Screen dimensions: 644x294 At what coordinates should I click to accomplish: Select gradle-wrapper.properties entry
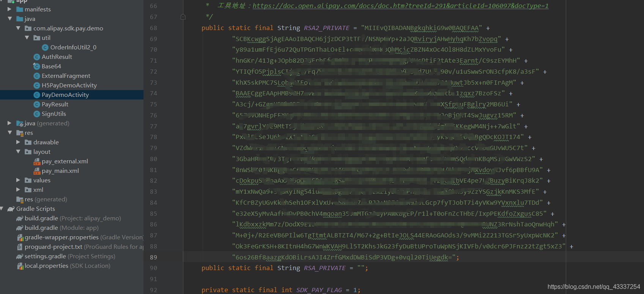click(84, 237)
